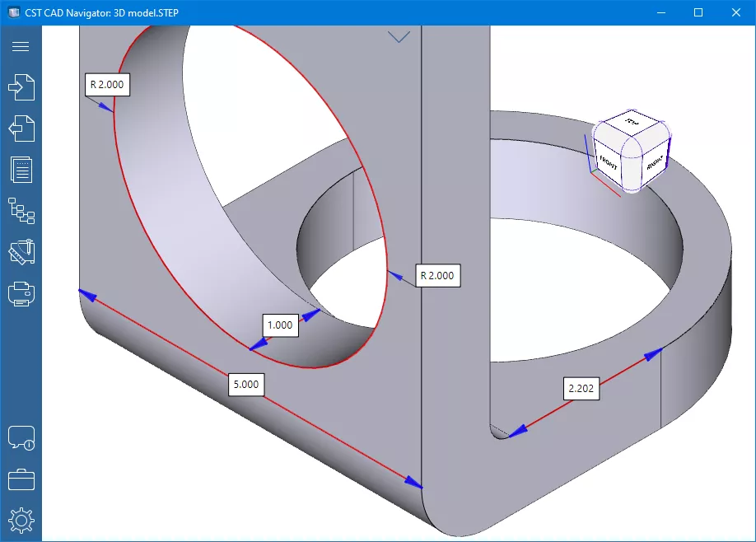The width and height of the screenshot is (756, 542).
Task: Click the 1.000 dimension label
Action: [279, 325]
